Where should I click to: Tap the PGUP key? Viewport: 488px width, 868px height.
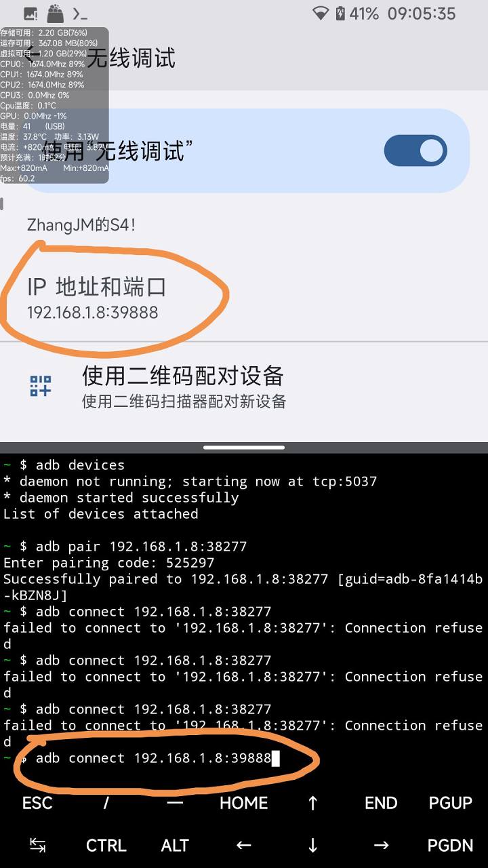[x=451, y=804]
